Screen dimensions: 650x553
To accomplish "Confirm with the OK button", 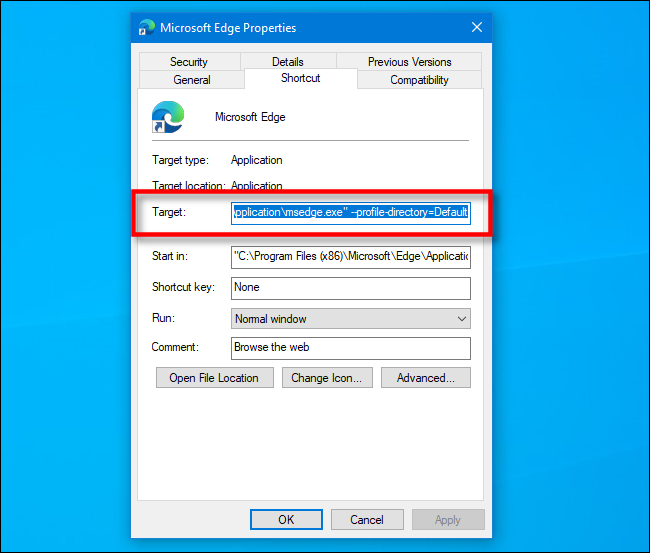I will pos(286,519).
